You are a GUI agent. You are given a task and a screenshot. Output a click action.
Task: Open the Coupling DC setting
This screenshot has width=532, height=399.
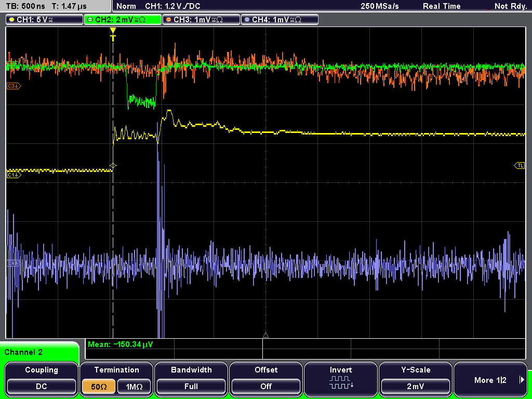pos(42,387)
